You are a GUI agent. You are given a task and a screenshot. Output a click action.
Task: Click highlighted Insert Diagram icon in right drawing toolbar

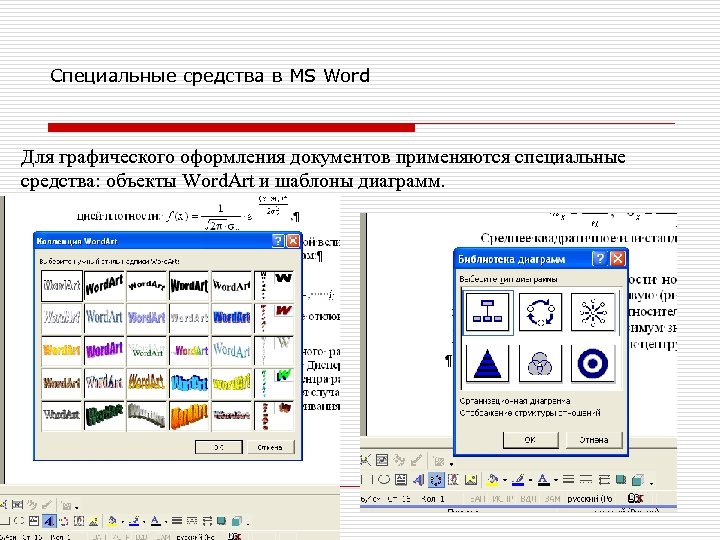click(436, 480)
